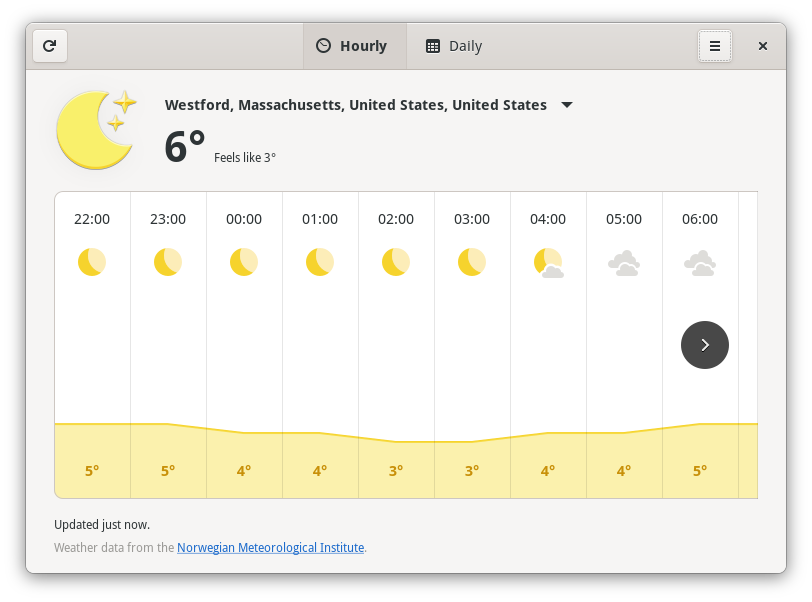The height and width of the screenshot is (602, 812).
Task: Expand the location dropdown arrow
Action: (x=567, y=105)
